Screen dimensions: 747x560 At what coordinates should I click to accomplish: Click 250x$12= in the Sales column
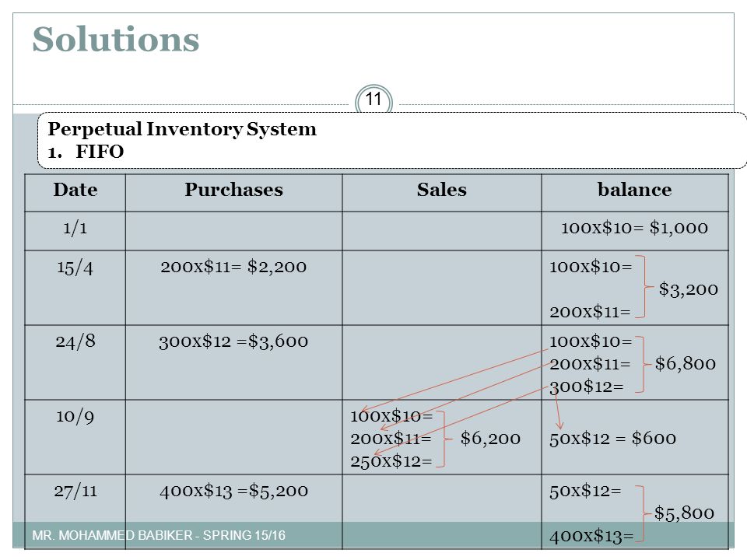pos(391,461)
